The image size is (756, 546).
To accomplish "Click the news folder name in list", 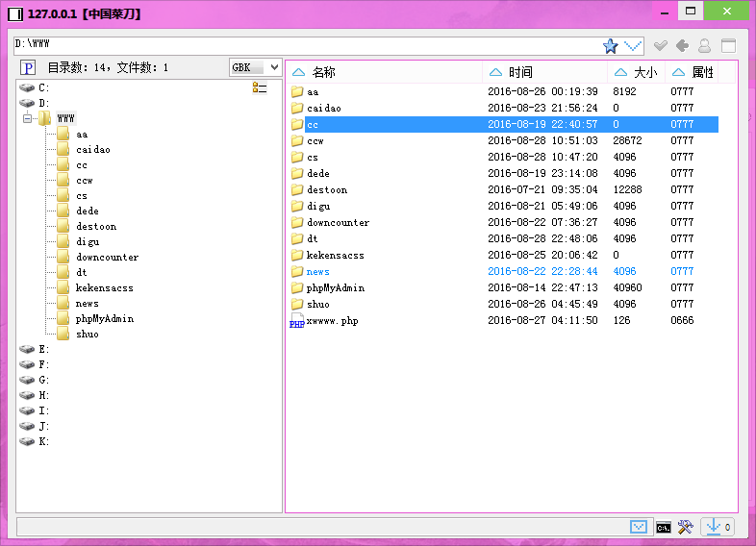I will pyautogui.click(x=317, y=271).
